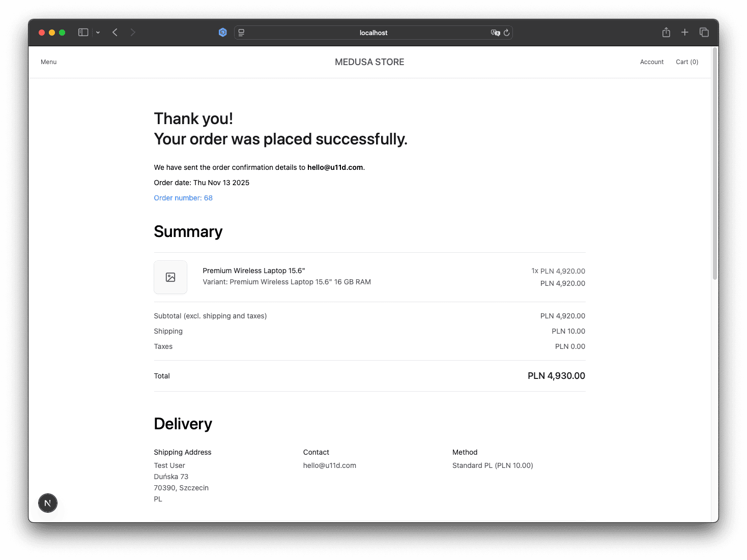
Task: Open the blue shield extension icon
Action: tap(222, 33)
